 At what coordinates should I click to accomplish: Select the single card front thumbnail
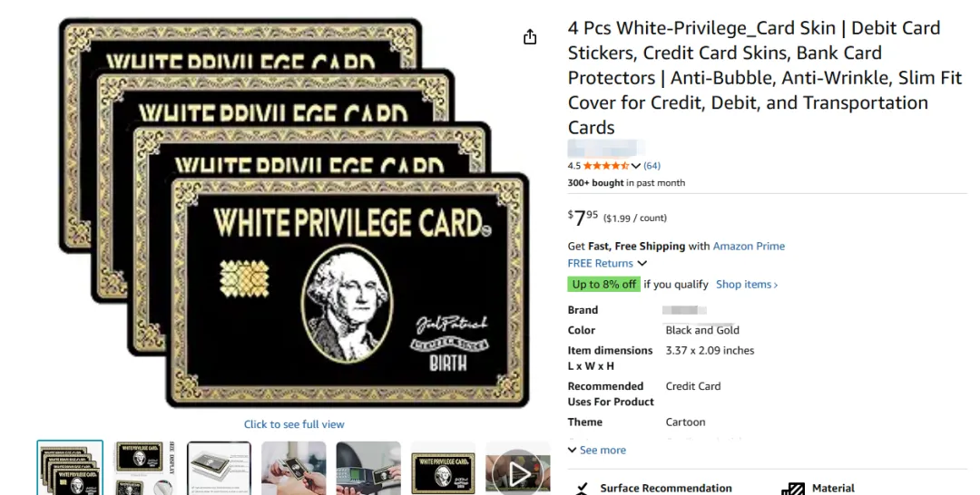[443, 468]
